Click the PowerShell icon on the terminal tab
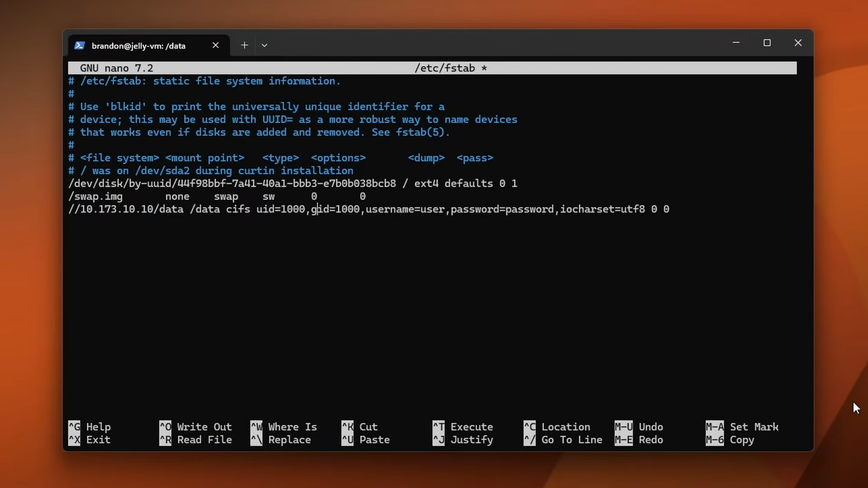Viewport: 868px width, 488px height. pos(80,45)
